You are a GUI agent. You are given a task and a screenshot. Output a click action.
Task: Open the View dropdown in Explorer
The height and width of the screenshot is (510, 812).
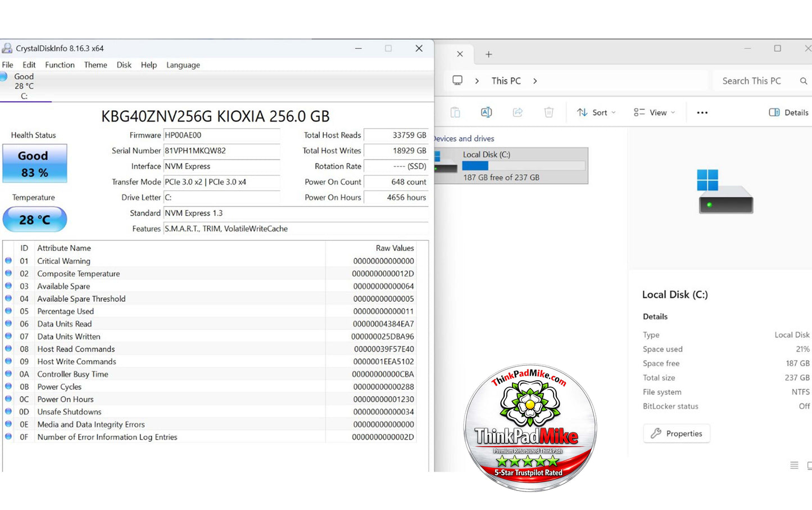pyautogui.click(x=655, y=112)
